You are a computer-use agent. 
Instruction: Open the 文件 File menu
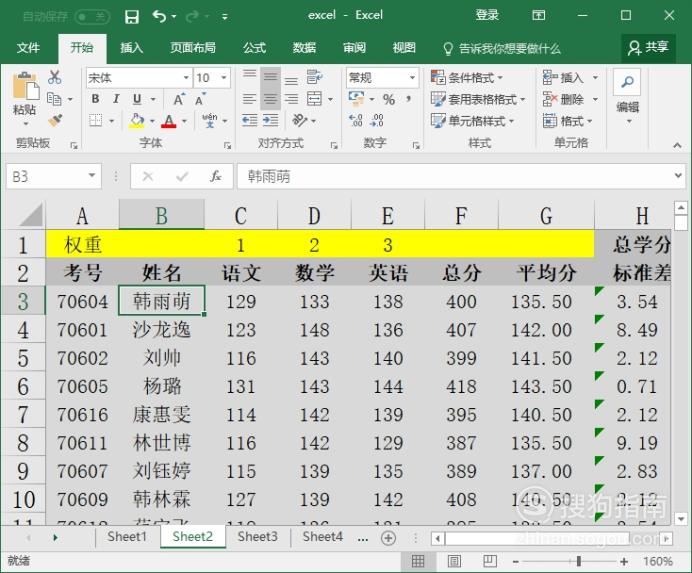tap(28, 48)
